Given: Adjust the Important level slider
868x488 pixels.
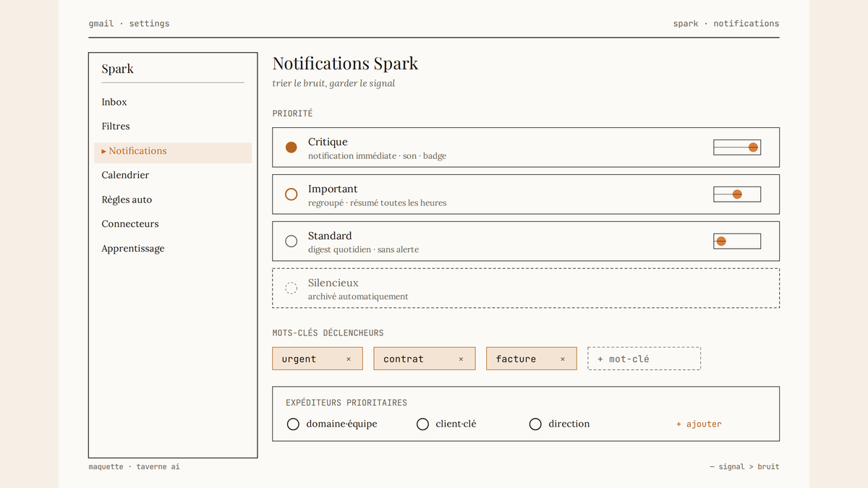Looking at the screenshot, I should click(x=737, y=194).
